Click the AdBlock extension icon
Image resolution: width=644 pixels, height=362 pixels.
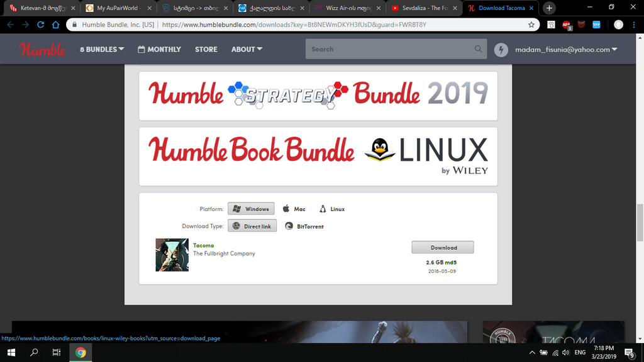point(567,25)
